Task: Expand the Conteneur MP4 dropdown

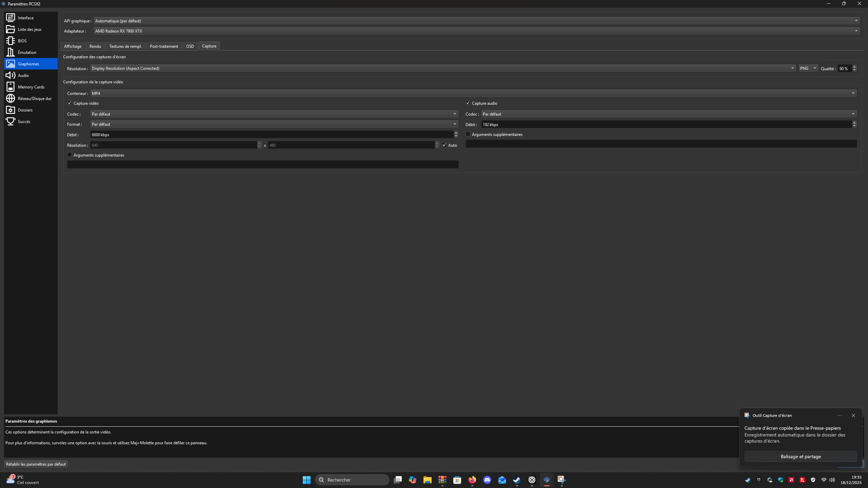Action: click(x=473, y=93)
